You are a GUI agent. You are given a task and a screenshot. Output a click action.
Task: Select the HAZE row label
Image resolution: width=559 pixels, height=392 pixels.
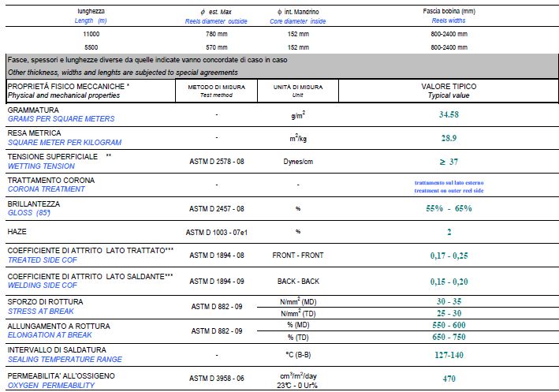click(17, 232)
